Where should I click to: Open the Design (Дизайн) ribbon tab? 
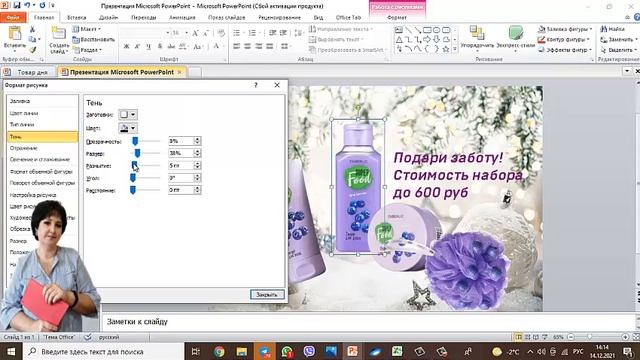pyautogui.click(x=109, y=18)
